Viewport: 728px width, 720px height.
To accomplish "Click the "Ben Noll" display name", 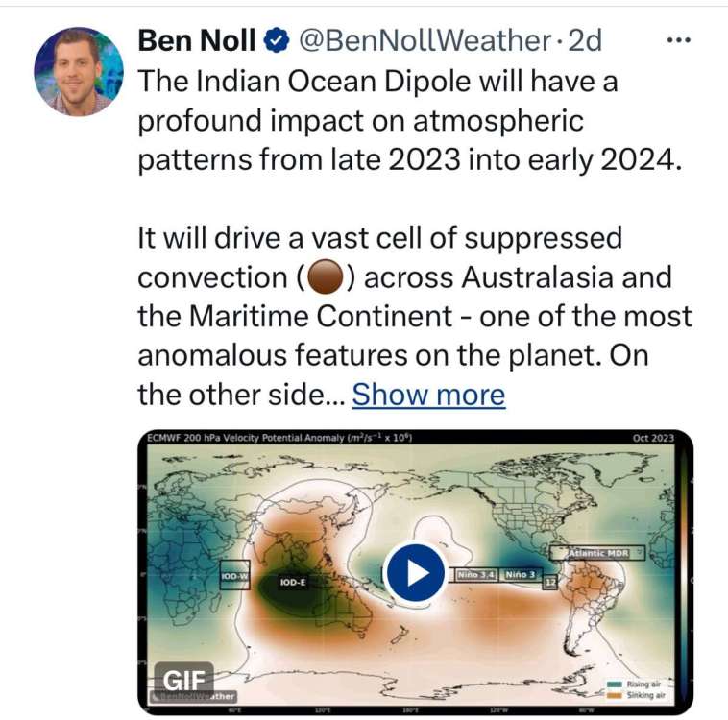I will pos(197,40).
